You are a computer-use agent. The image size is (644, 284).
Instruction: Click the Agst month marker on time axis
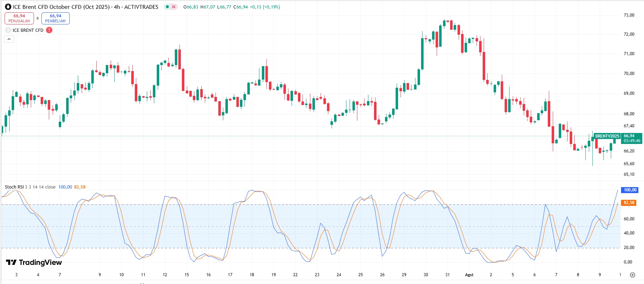pyautogui.click(x=469, y=275)
